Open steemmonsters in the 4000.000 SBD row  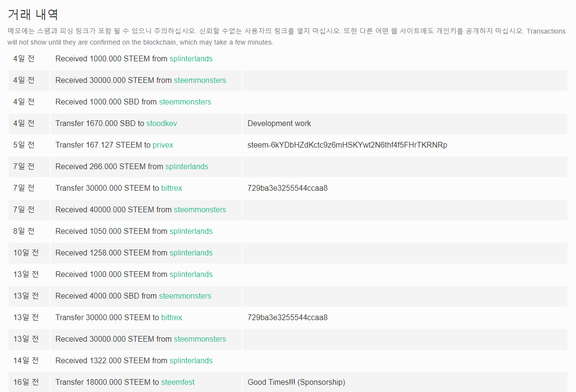pos(185,296)
